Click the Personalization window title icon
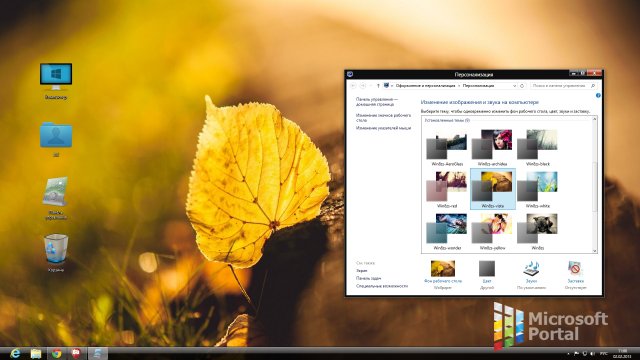The height and width of the screenshot is (360, 640). click(x=350, y=74)
